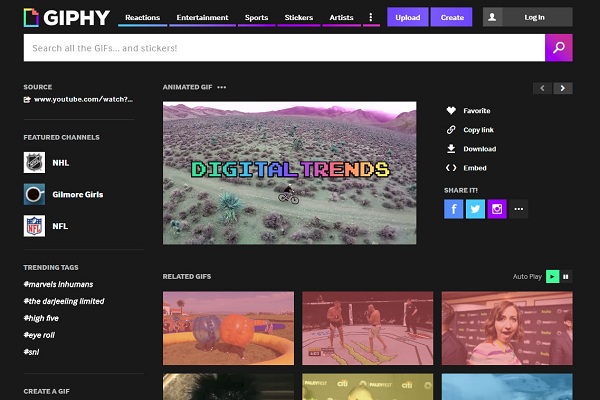Open the Animated GIF options ellipsis
This screenshot has width=600, height=400.
222,87
